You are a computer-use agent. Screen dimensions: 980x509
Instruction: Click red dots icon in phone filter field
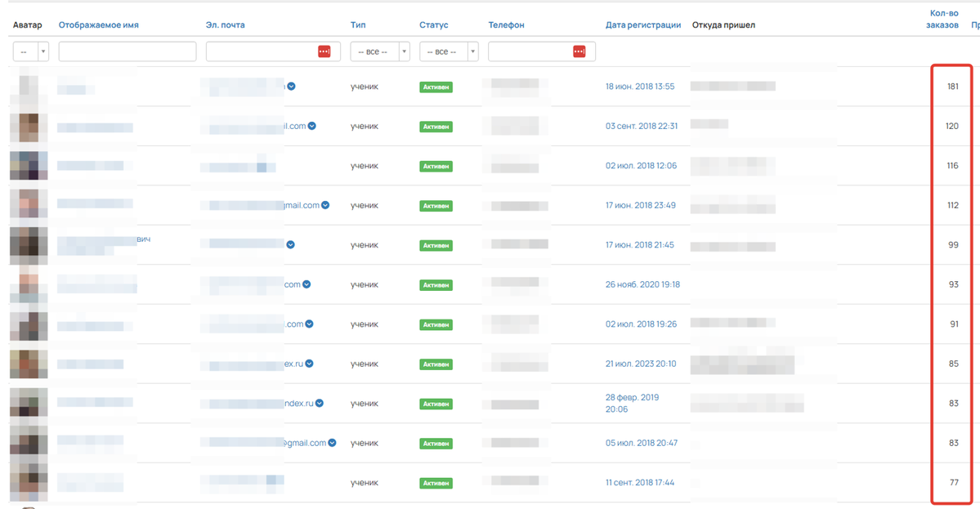(579, 51)
